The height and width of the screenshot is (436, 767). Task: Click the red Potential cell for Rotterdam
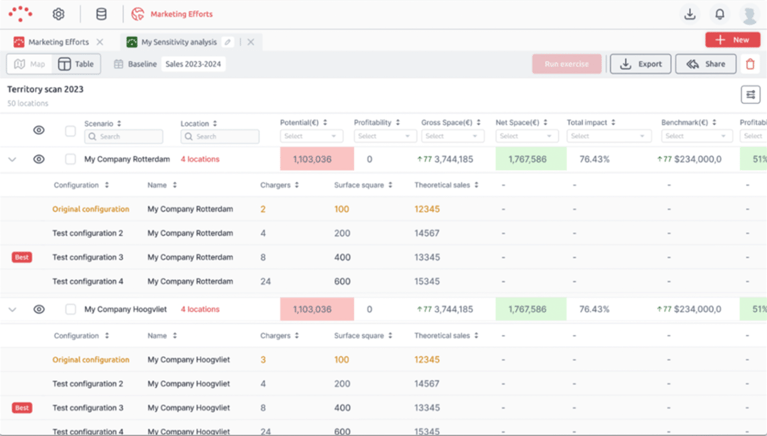click(x=317, y=159)
